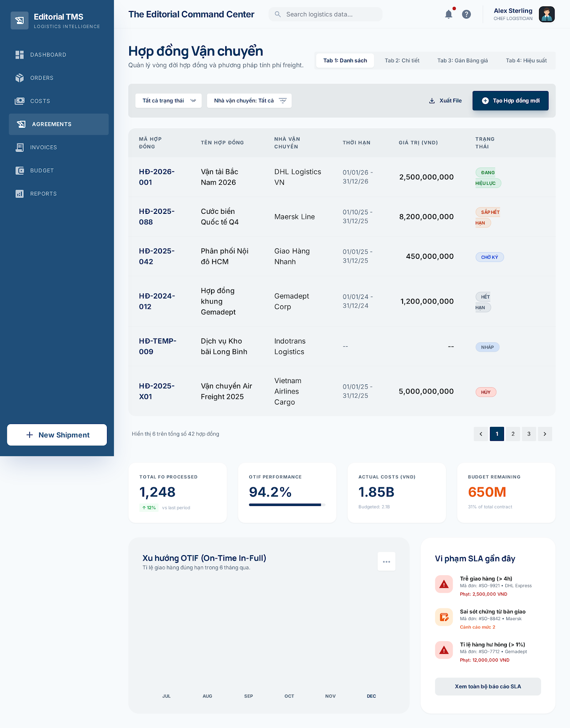The image size is (570, 728).
Task: Go to previous page arrow
Action: (x=481, y=434)
